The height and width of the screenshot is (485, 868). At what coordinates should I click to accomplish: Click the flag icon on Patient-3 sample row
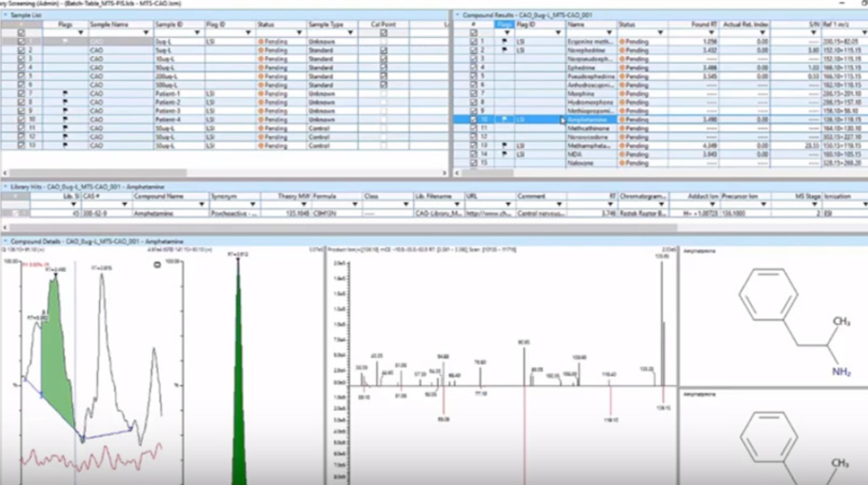[x=65, y=111]
